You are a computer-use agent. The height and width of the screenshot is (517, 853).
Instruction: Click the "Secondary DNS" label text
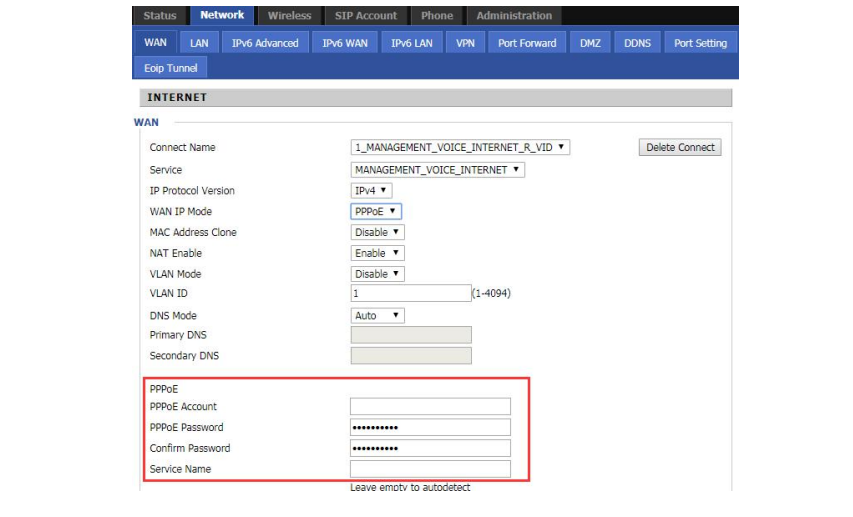tap(184, 356)
